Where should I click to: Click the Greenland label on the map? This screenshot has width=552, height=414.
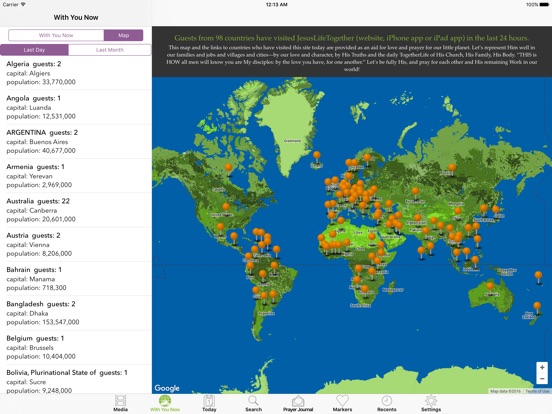coord(292,141)
